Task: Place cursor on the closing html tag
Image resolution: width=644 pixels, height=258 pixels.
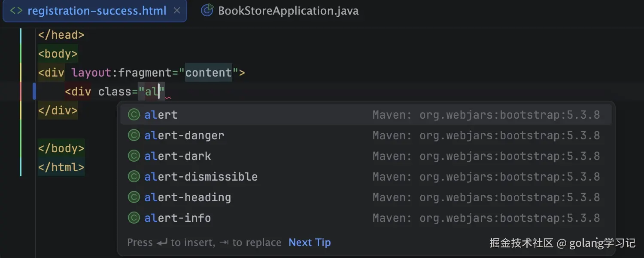Action: (61, 167)
